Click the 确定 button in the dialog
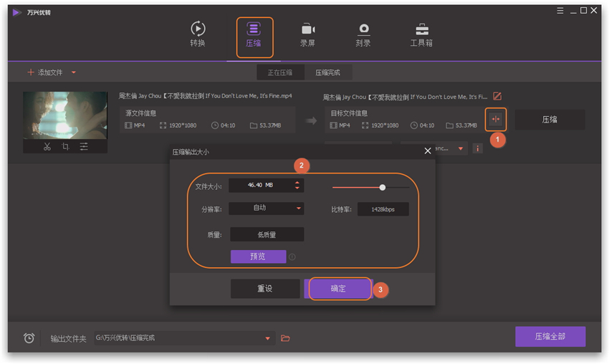The height and width of the screenshot is (364, 609). [338, 289]
